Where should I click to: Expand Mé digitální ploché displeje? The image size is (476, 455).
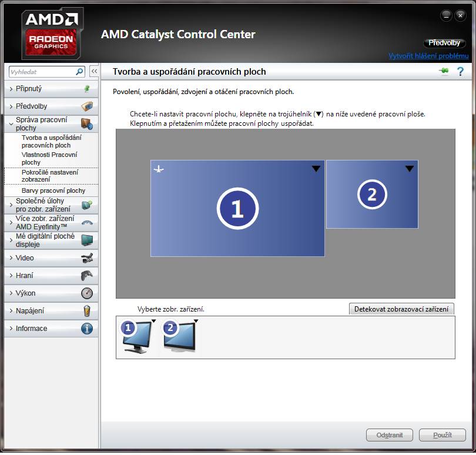pos(11,240)
